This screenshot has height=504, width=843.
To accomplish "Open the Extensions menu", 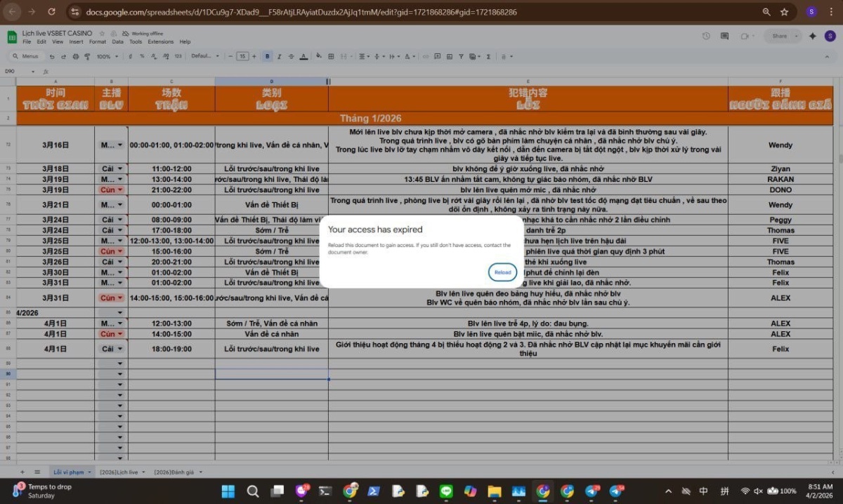I will (x=160, y=41).
